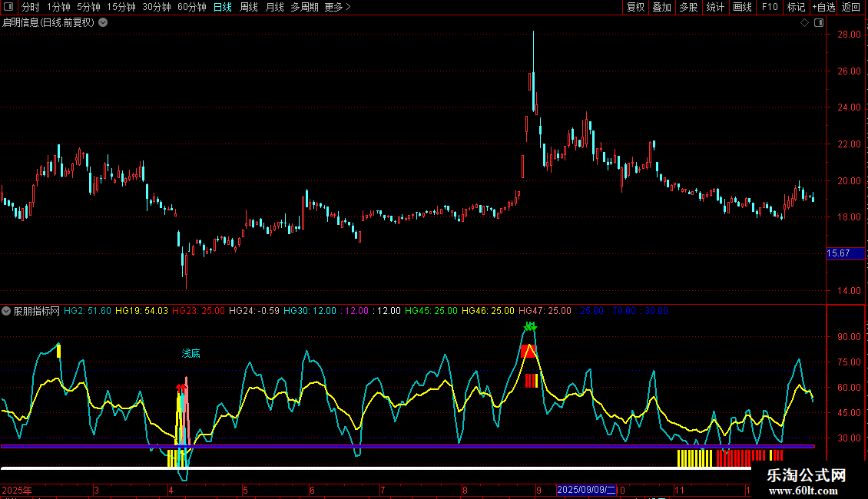Click the 复权 button
The image size is (868, 499).
tap(635, 7)
